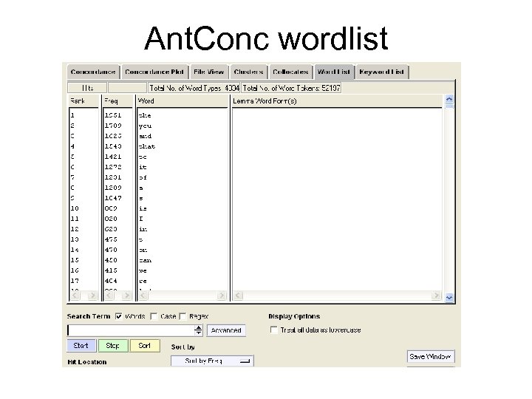The width and height of the screenshot is (532, 399).
Task: Click Word column right scroll arrow
Action: pyautogui.click(x=222, y=296)
